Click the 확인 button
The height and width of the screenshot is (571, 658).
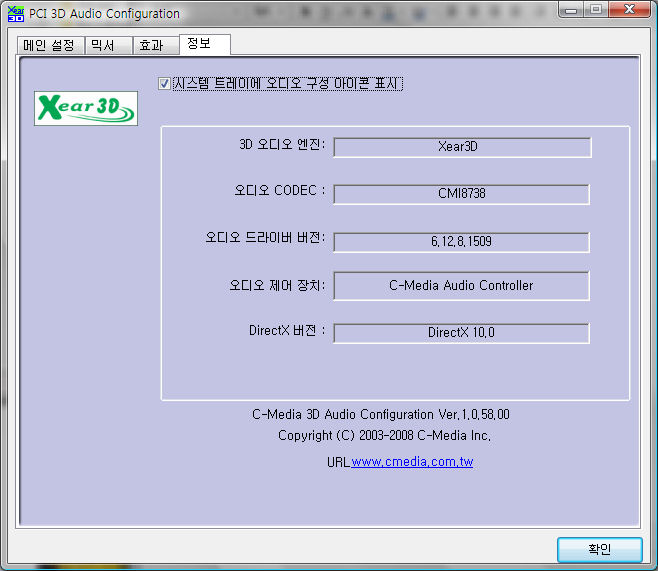[600, 549]
